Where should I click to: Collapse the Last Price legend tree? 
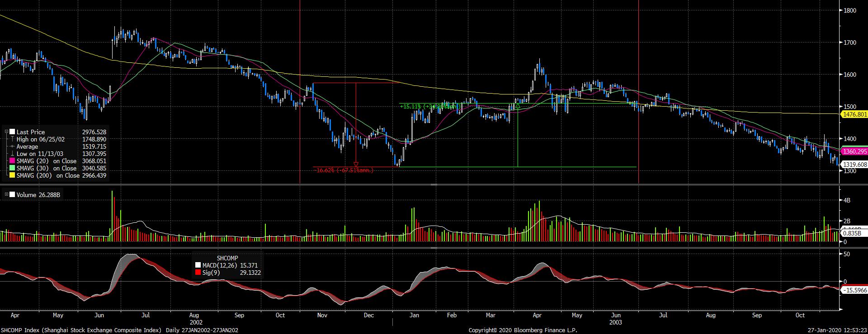tap(6, 132)
